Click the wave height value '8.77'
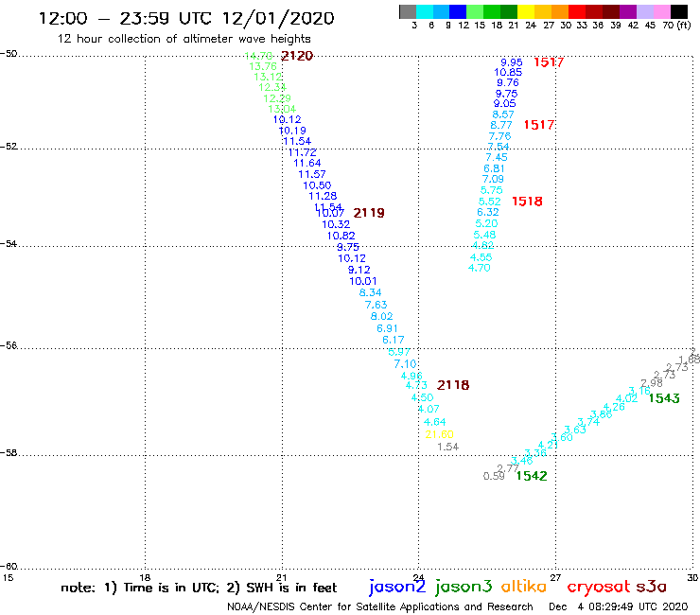700x615 pixels. point(501,126)
